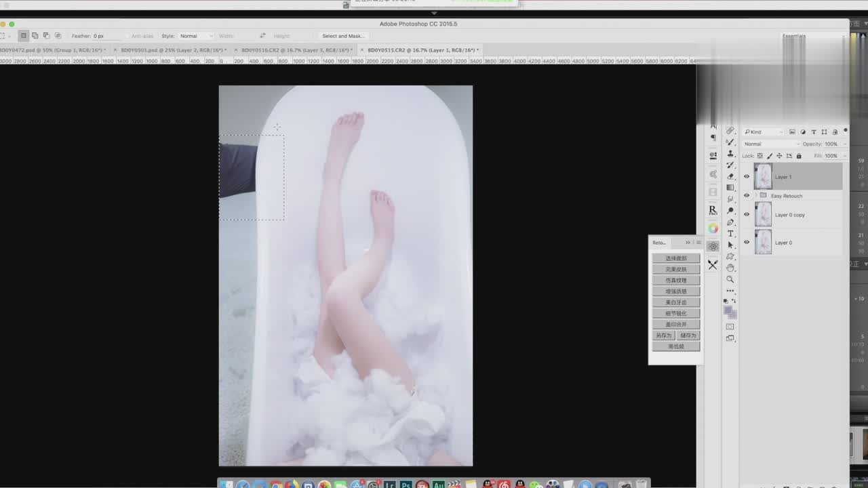Click the 完美皮肤 retouch button
This screenshot has width=868, height=488.
pyautogui.click(x=676, y=269)
